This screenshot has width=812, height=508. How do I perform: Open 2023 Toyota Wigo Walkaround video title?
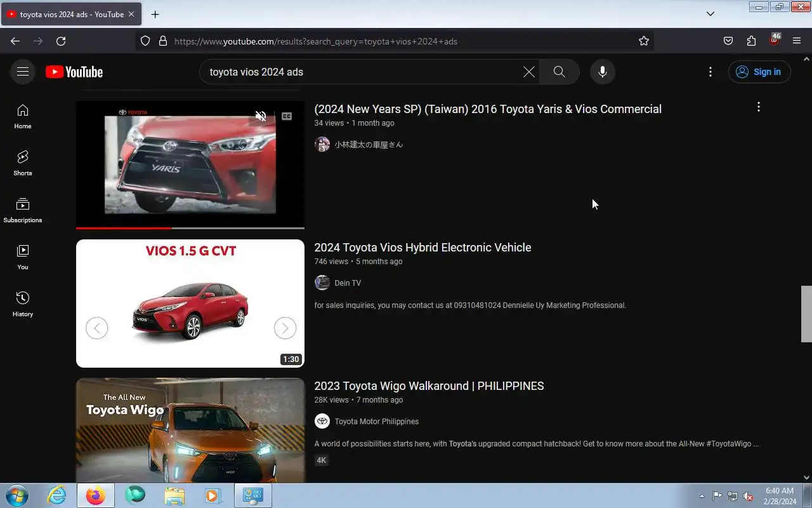coord(429,385)
